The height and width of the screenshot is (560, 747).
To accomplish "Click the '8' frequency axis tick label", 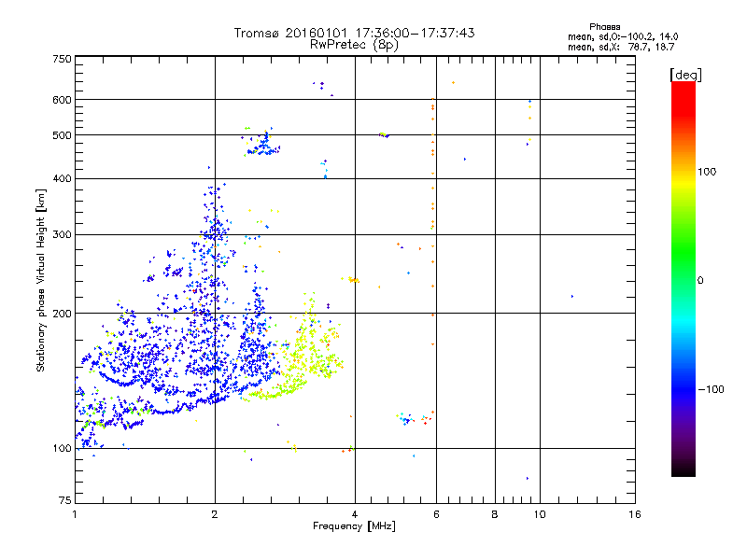I will (495, 514).
